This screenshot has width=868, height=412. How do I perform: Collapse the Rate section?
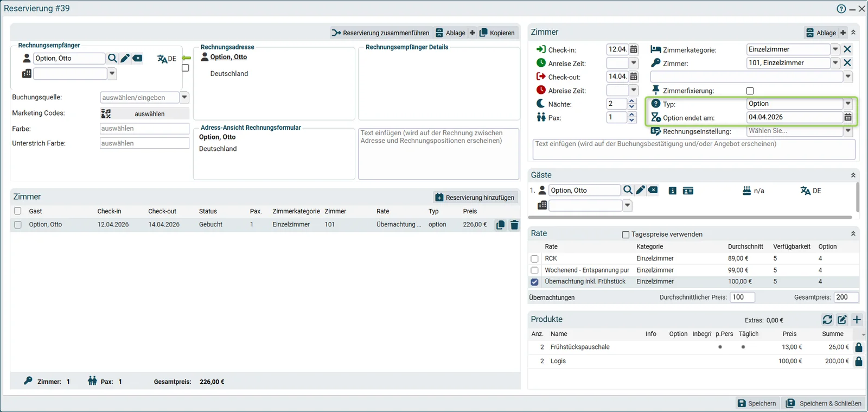coord(853,233)
